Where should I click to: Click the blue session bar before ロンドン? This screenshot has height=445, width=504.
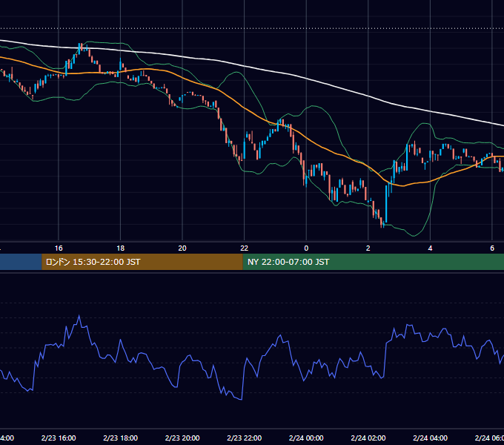pyautogui.click(x=21, y=262)
